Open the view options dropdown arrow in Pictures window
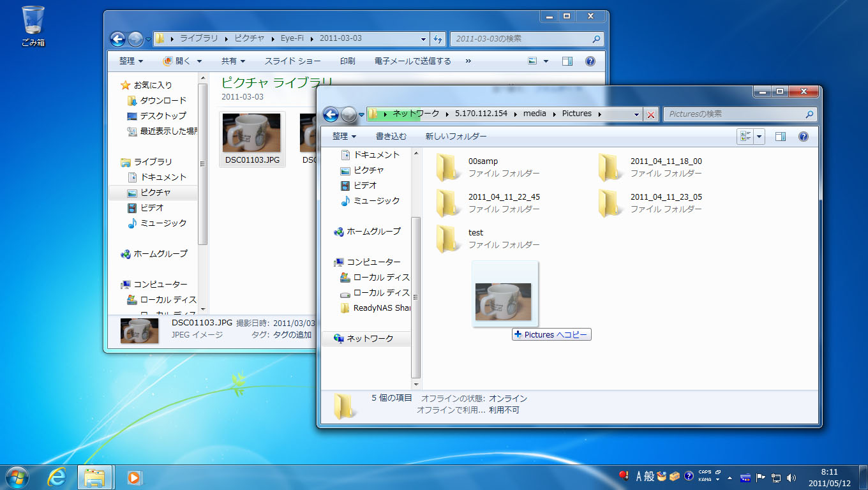Viewport: 868px width, 490px height. click(759, 137)
